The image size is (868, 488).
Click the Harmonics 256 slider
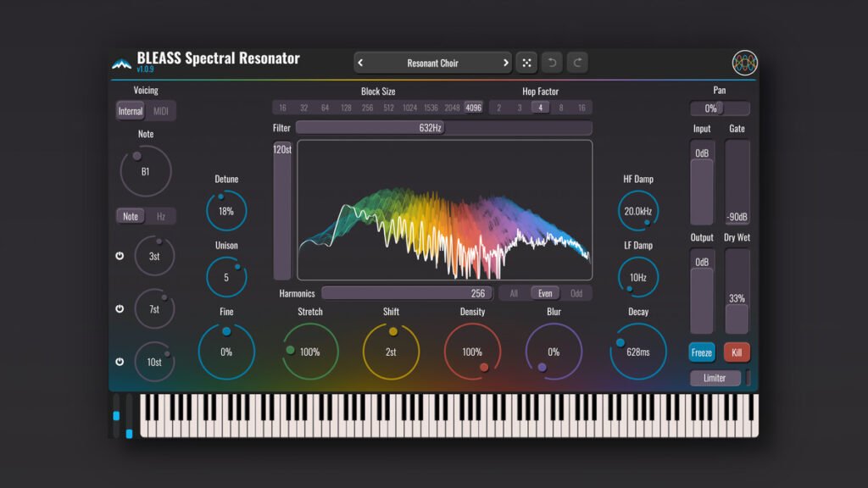(407, 293)
